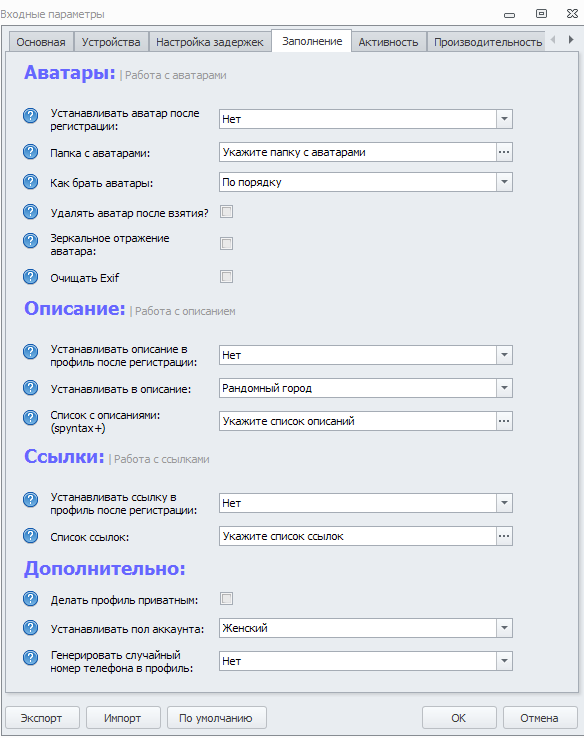Click help icon next to 'Как брать аватары'
Viewport: 584px width, 738px height.
click(x=31, y=182)
